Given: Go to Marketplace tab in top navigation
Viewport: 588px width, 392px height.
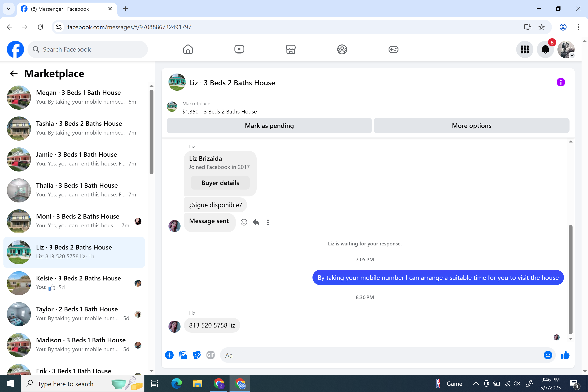Looking at the screenshot, I should [291, 49].
